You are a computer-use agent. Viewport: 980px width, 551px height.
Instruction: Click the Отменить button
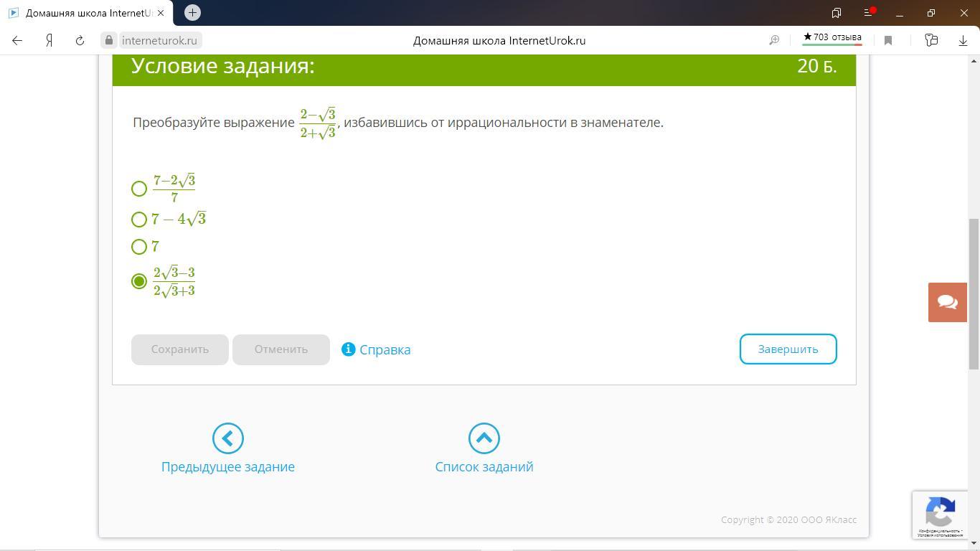pyautogui.click(x=281, y=349)
